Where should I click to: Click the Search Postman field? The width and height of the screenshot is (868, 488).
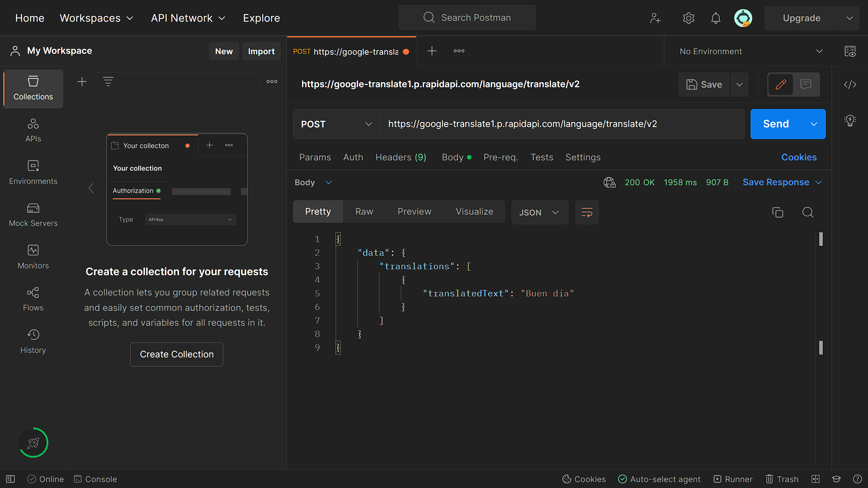pos(467,18)
